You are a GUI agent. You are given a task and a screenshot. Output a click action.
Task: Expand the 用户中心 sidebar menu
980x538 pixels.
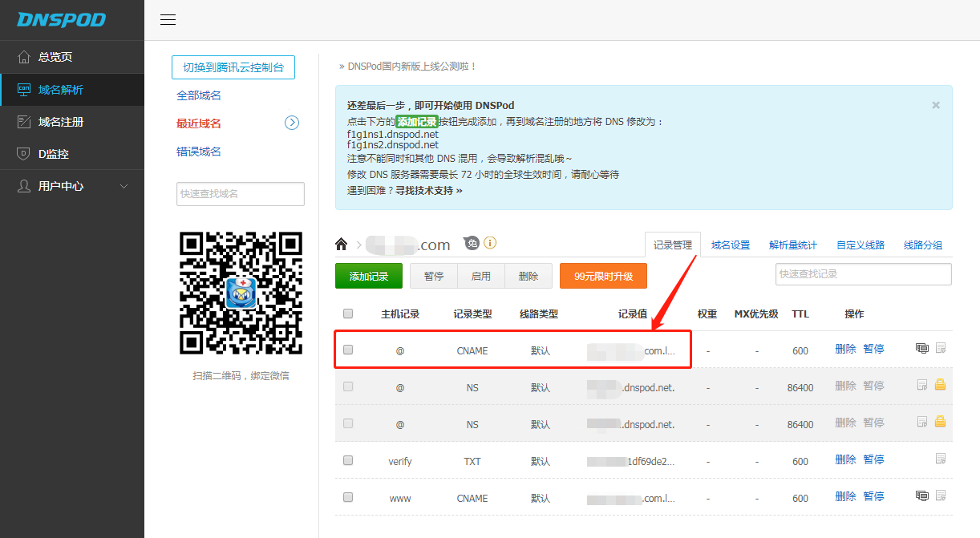click(x=72, y=186)
